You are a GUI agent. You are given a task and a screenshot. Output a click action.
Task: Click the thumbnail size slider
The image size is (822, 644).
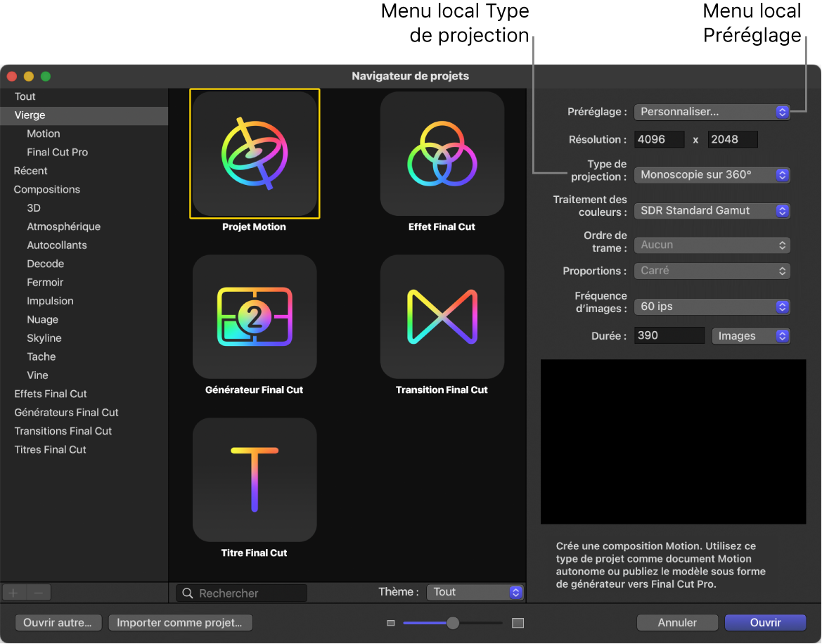[x=453, y=622]
